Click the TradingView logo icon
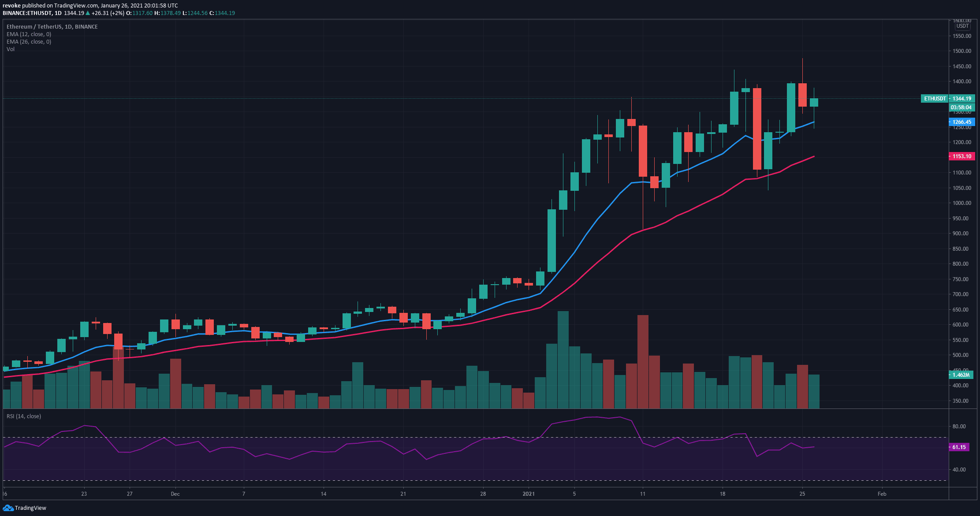Image resolution: width=980 pixels, height=516 pixels. coord(8,508)
